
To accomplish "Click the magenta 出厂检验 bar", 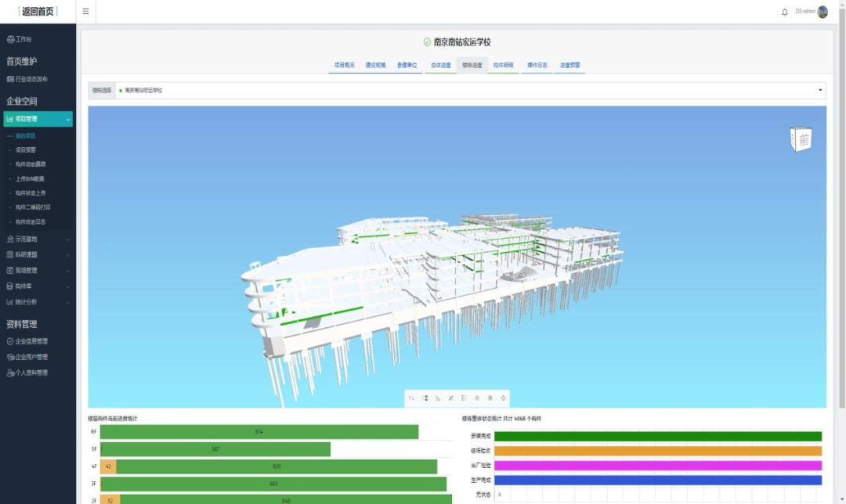I will tap(658, 466).
